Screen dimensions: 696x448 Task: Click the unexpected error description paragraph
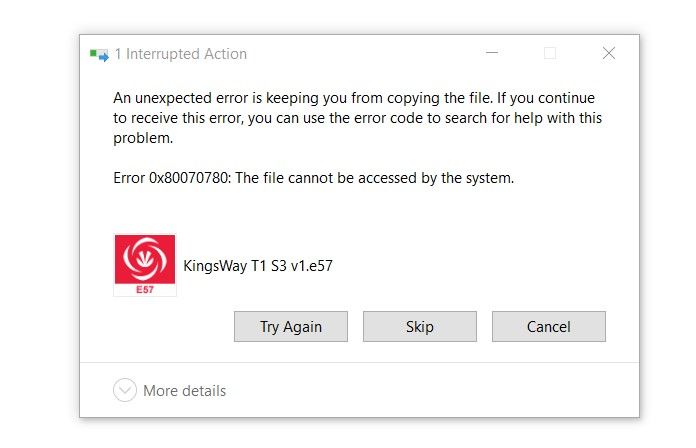358,117
